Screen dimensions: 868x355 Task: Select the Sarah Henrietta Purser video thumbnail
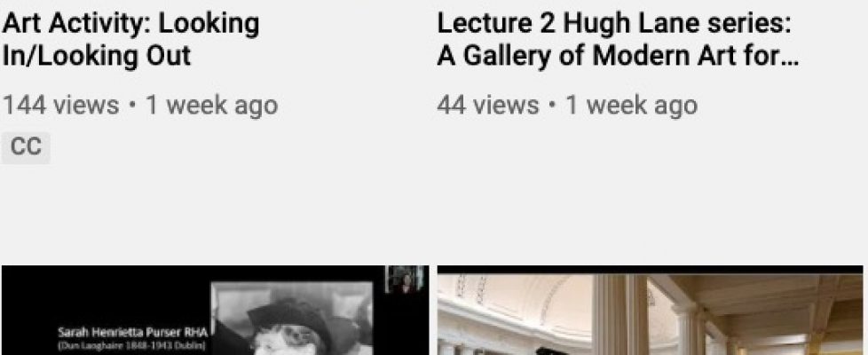(215, 310)
